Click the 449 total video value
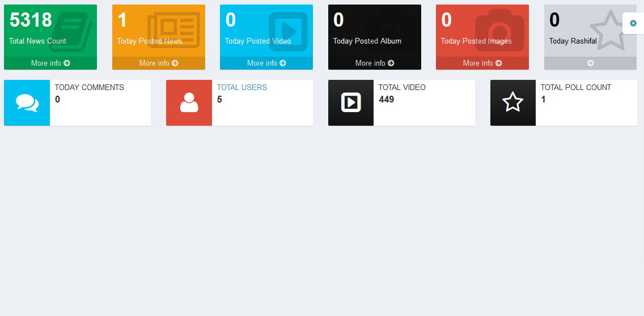644x316 pixels. [387, 99]
